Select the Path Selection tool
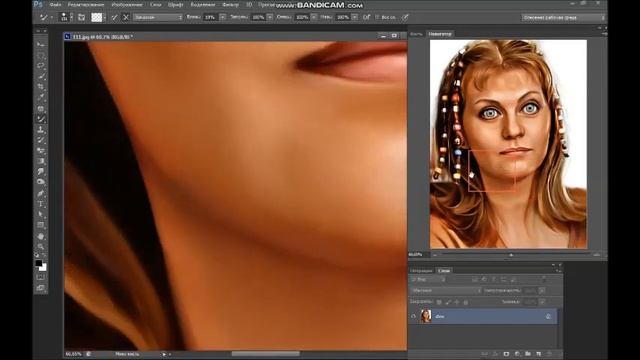Image resolution: width=640 pixels, height=360 pixels. click(x=41, y=214)
